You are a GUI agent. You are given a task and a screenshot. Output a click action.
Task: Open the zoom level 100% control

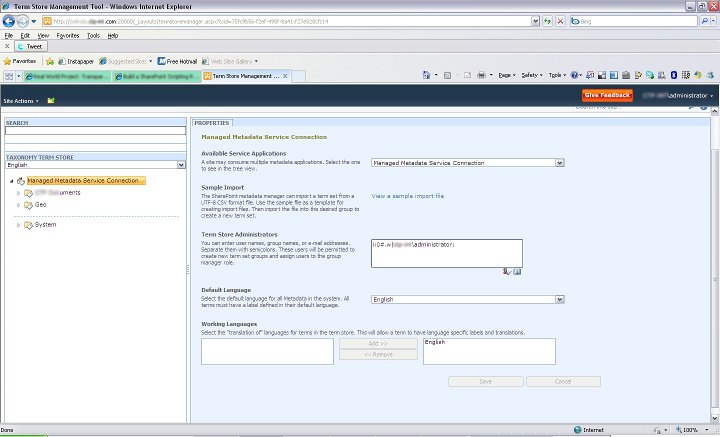coord(692,430)
